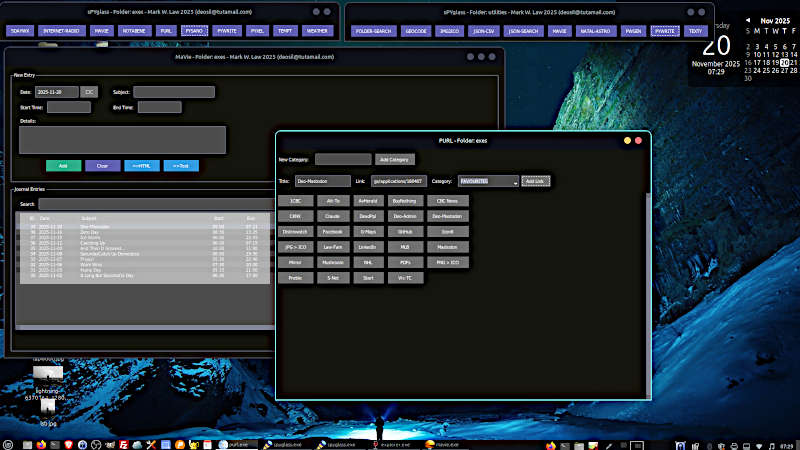The image size is (800, 450).
Task: Launch PYXEL from sPYglass exes window
Action: click(257, 31)
